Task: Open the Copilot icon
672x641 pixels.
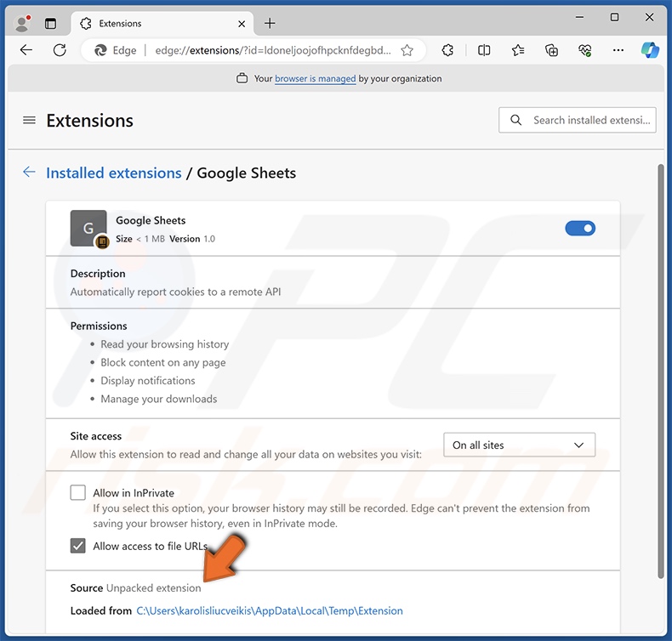Action: pyautogui.click(x=650, y=50)
